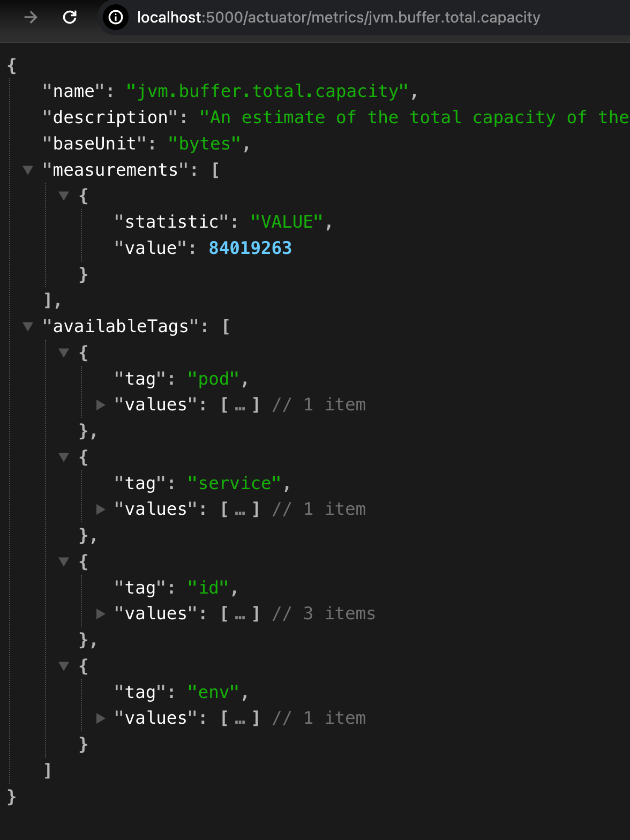Expand values under the env tag
This screenshot has height=840, width=630.
point(100,718)
